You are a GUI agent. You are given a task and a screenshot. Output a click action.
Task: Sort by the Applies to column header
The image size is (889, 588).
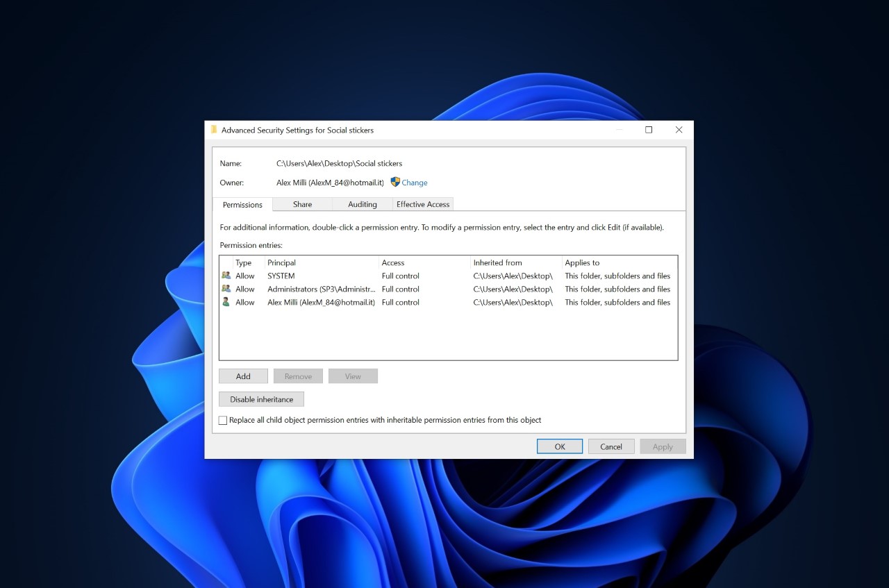620,262
